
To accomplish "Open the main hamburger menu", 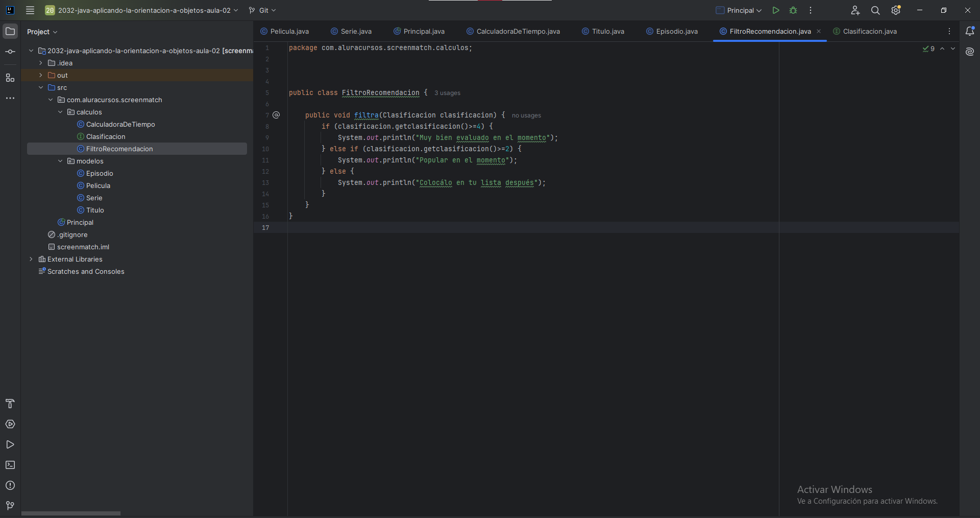I will pos(30,10).
